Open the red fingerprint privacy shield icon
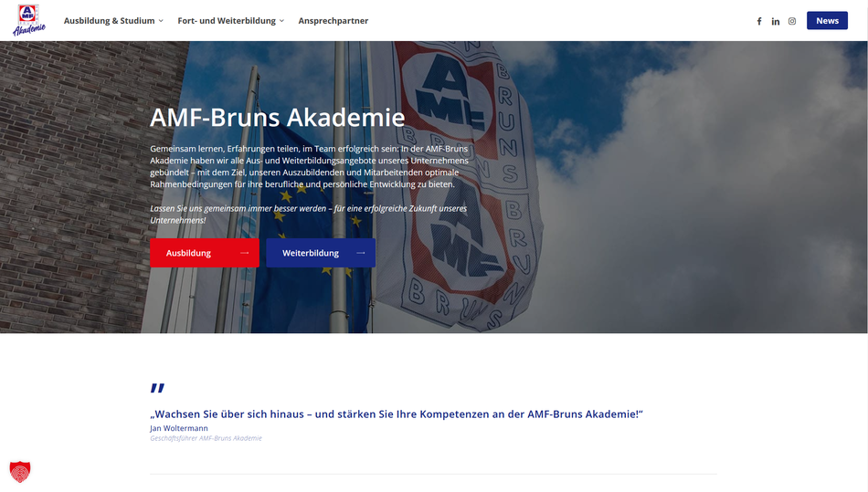The width and height of the screenshot is (868, 492). [20, 472]
